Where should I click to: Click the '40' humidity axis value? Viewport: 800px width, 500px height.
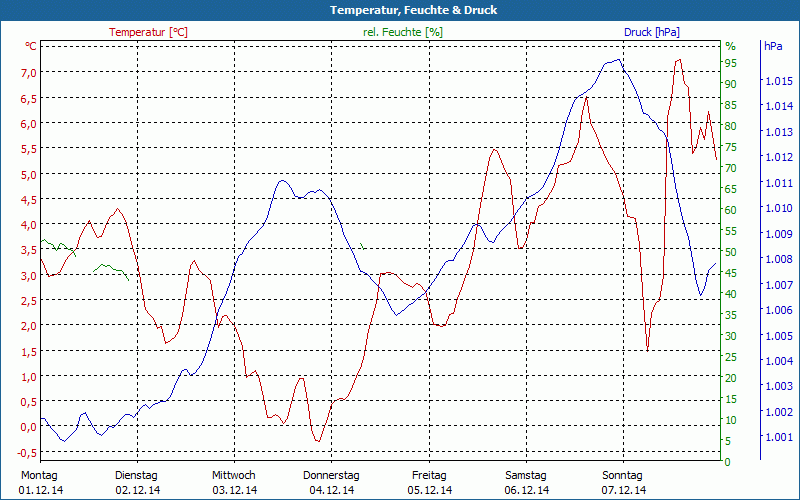click(731, 294)
